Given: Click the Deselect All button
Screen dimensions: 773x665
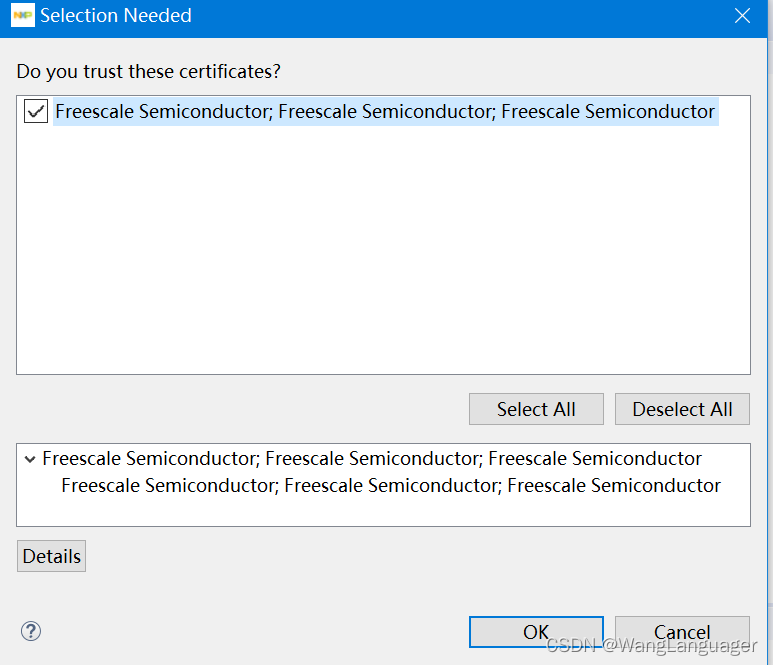Looking at the screenshot, I should 682,409.
